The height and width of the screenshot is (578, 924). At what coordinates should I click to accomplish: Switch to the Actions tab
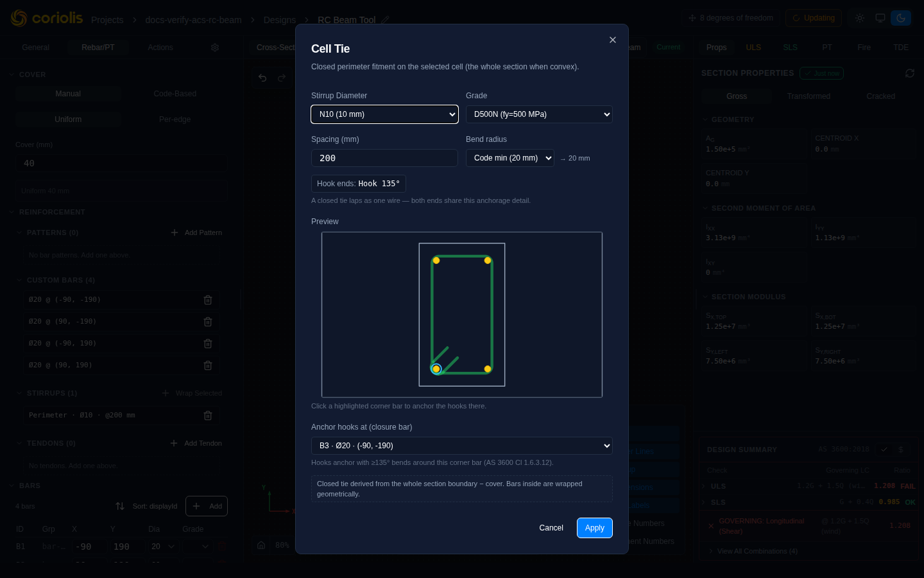(160, 48)
